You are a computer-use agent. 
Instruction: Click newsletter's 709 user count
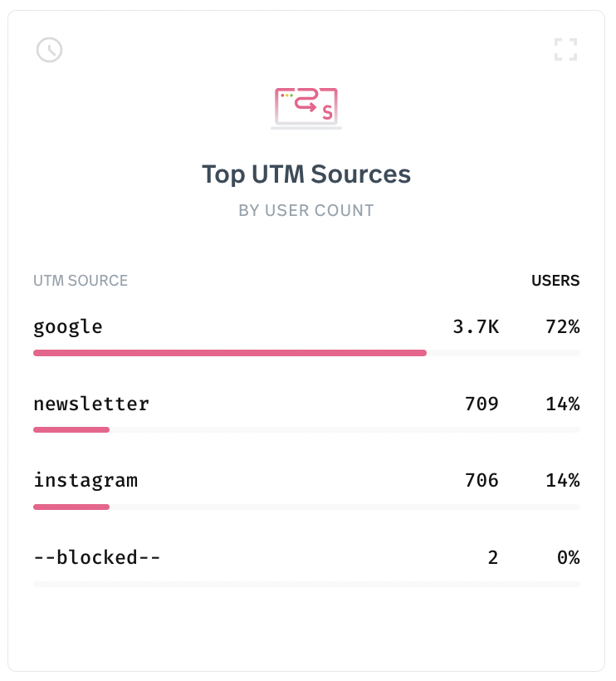(x=482, y=404)
